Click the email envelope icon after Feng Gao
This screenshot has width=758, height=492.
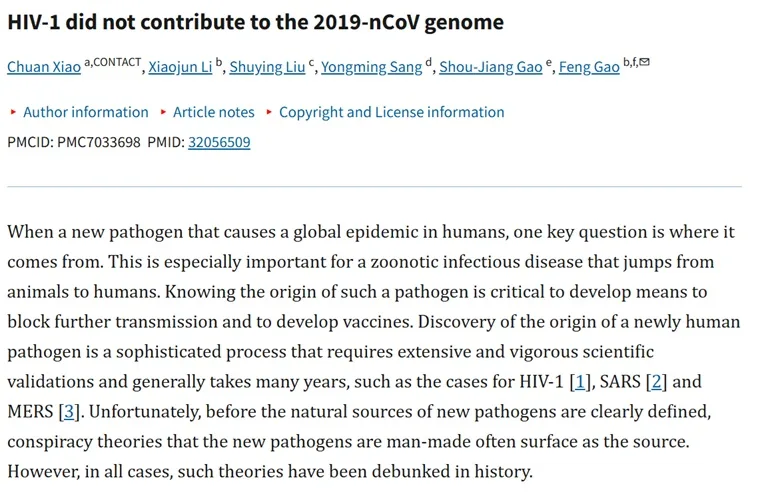[645, 62]
